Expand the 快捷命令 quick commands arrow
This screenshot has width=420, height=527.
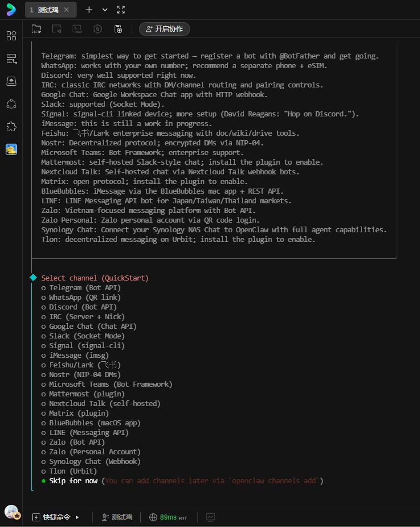point(77,517)
